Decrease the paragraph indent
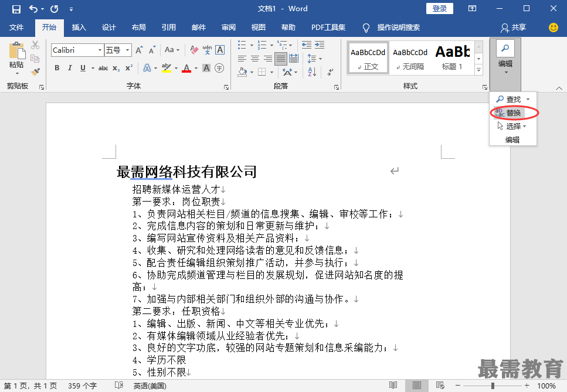This screenshot has width=567, height=392. click(x=307, y=45)
